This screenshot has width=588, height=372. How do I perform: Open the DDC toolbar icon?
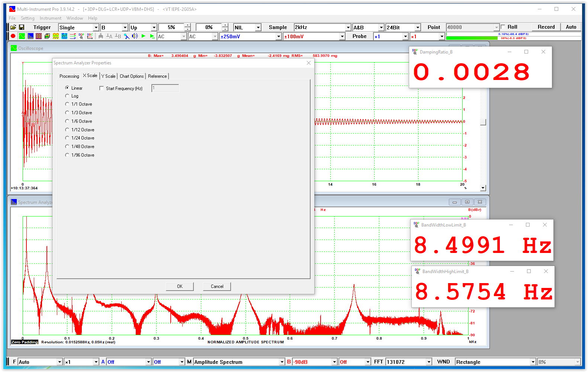tap(90, 36)
